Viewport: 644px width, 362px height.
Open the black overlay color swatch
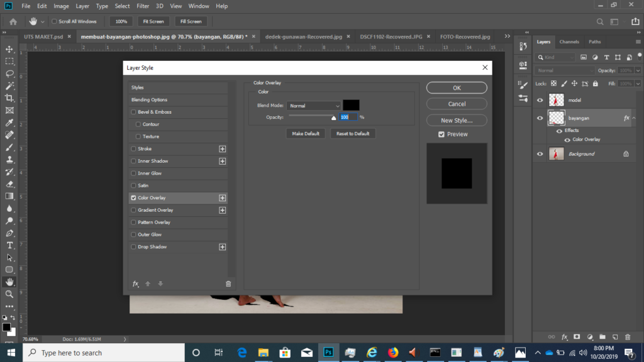tap(351, 106)
